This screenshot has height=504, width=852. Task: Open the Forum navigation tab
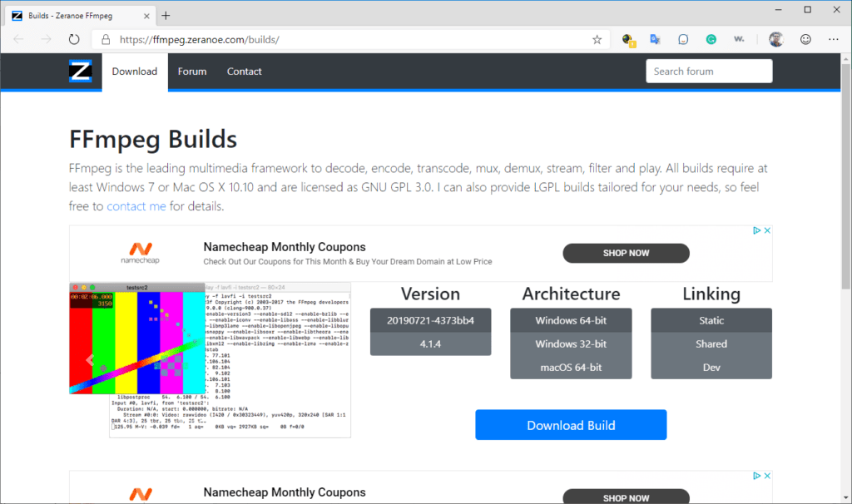[192, 72]
